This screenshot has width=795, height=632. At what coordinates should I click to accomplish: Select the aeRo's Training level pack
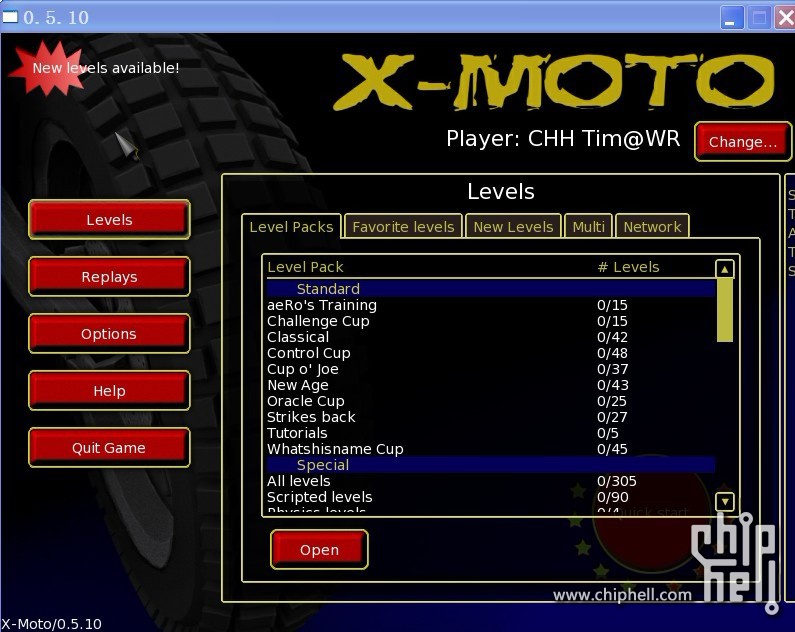(x=491, y=305)
